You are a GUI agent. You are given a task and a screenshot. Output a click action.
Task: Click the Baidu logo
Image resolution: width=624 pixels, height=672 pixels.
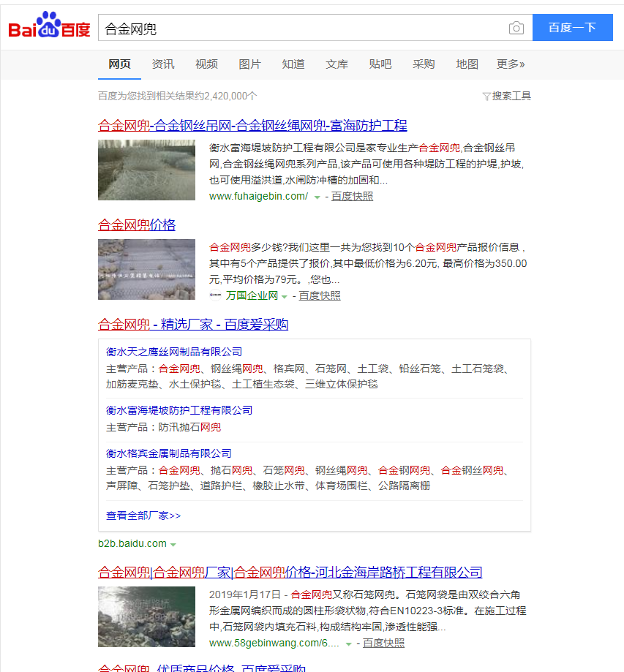(x=49, y=25)
